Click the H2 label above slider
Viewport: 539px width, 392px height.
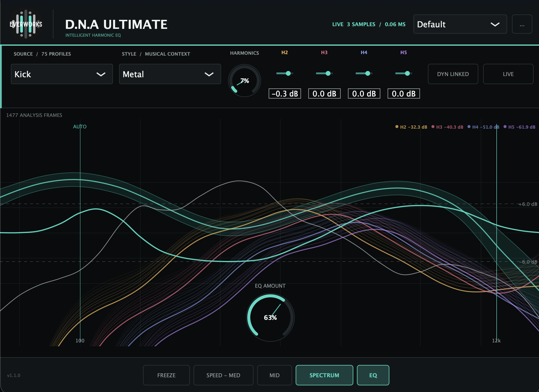click(285, 52)
